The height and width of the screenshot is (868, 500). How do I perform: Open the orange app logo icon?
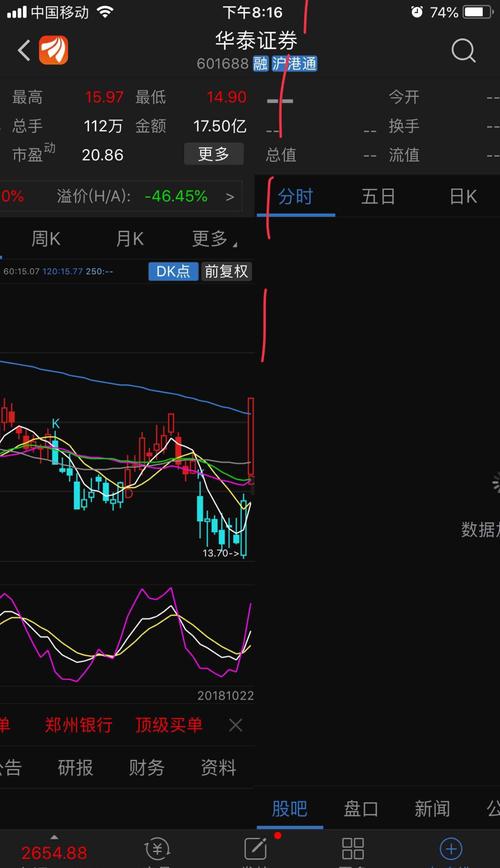tap(54, 50)
